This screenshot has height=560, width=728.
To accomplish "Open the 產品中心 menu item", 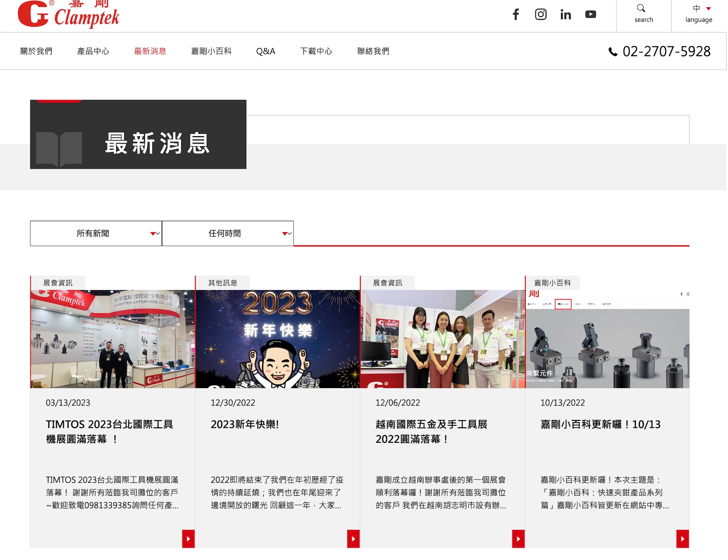I will (93, 51).
